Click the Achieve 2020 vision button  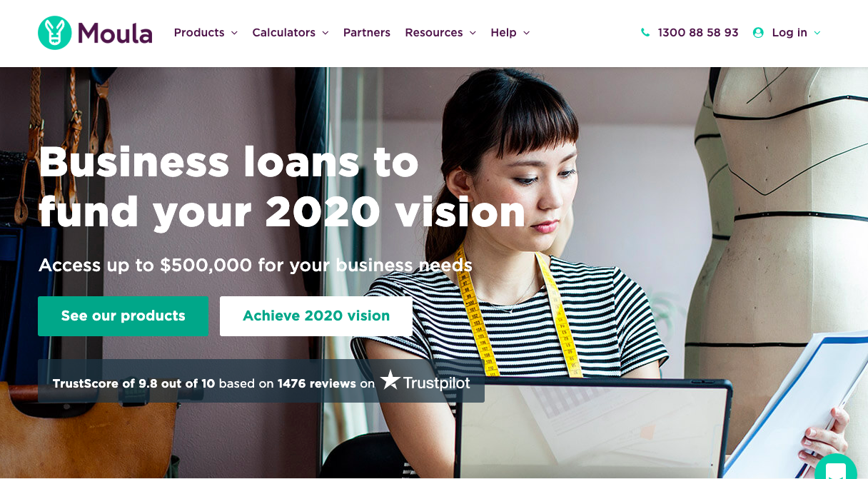(316, 316)
